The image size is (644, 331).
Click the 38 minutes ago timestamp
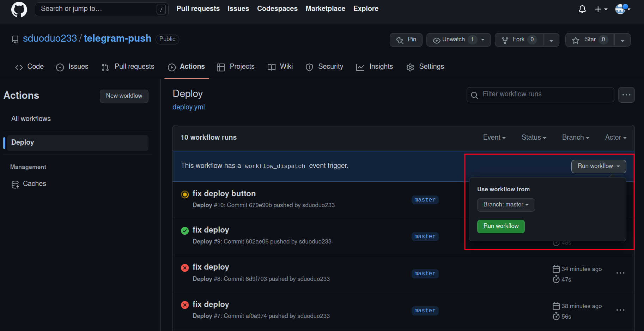[582, 306]
